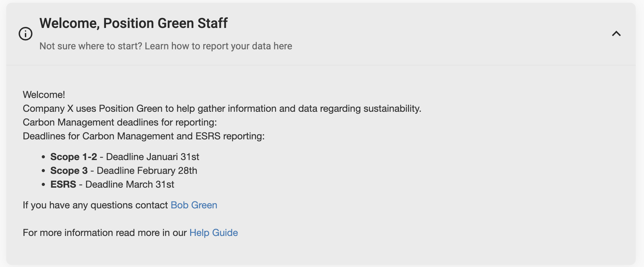Click the bullet point before Scope 1-2
Viewport: 644px width, 267px height.
43,157
